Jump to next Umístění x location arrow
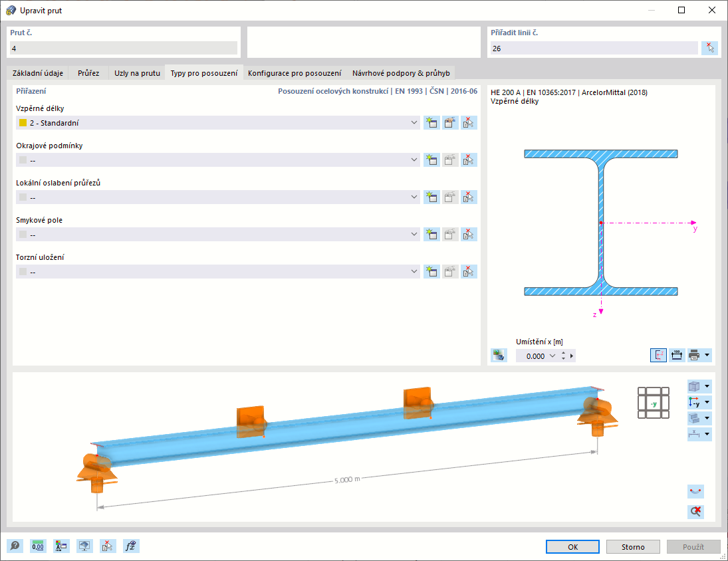728x561 pixels. (572, 356)
